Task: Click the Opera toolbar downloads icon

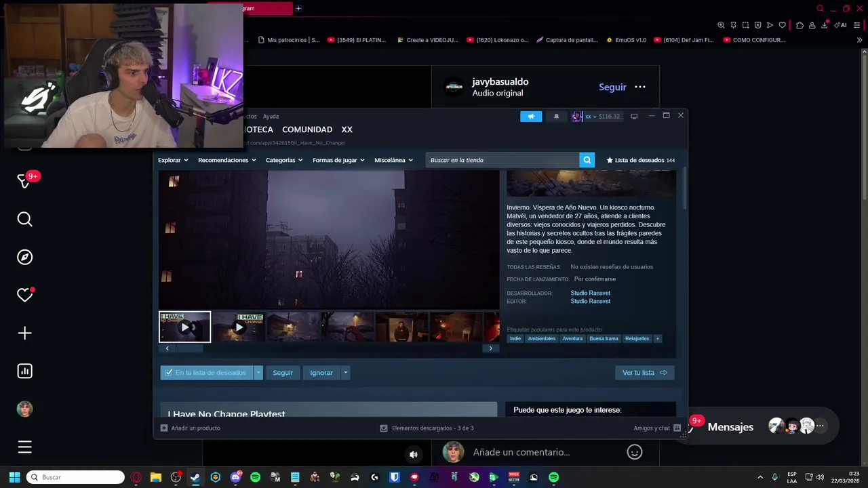Action: [x=825, y=25]
